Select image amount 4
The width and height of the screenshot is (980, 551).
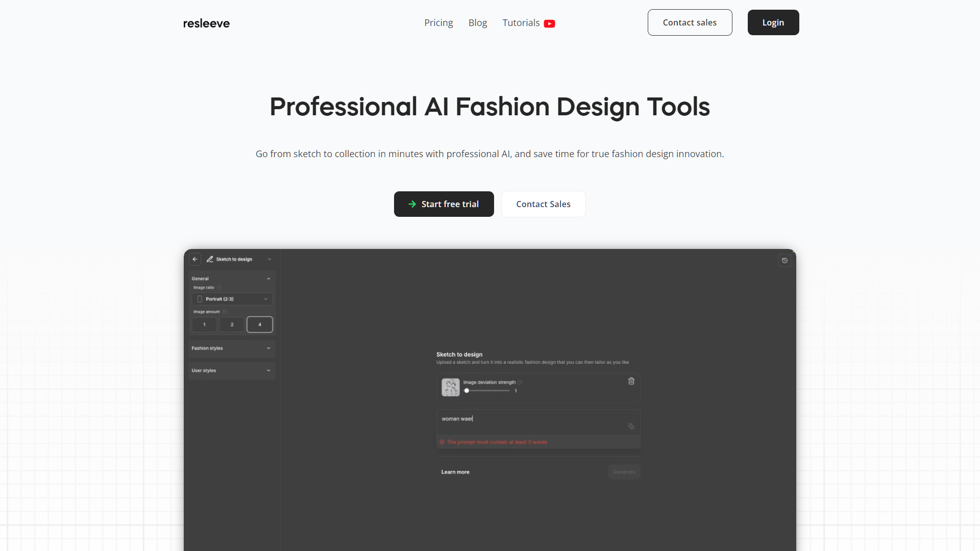point(259,324)
